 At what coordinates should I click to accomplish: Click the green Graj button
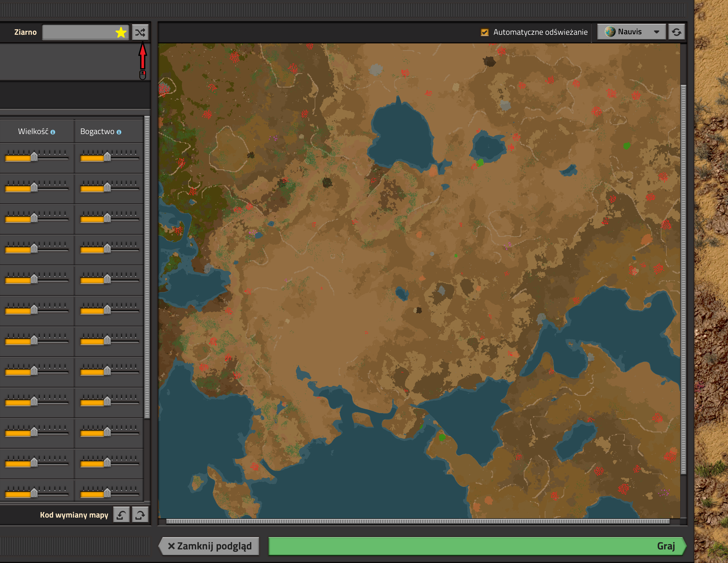pos(477,546)
